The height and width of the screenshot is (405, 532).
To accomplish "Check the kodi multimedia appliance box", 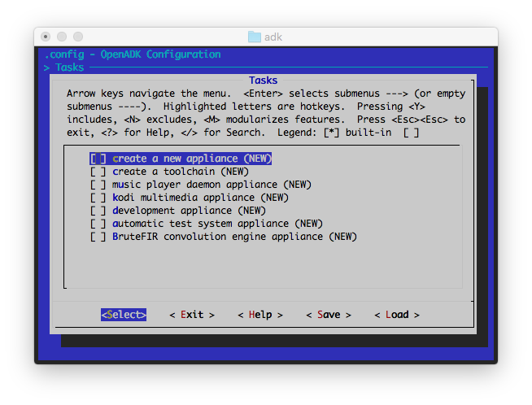I will (98, 198).
